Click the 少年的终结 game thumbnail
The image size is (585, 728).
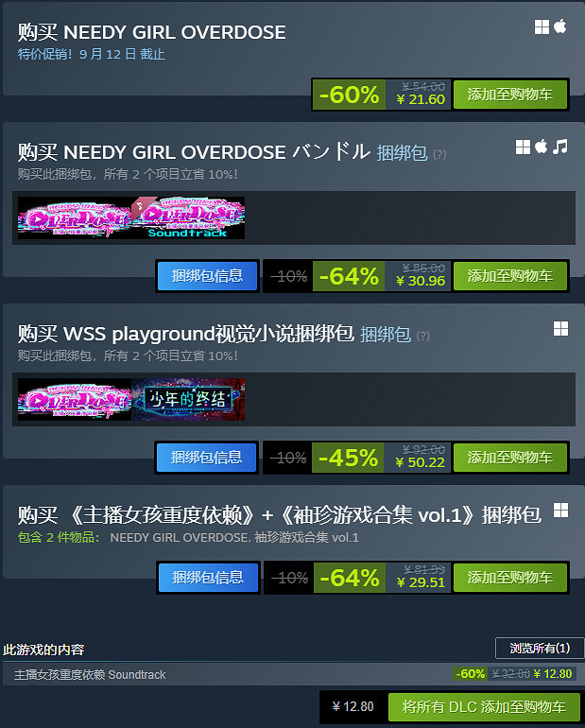pyautogui.click(x=188, y=399)
